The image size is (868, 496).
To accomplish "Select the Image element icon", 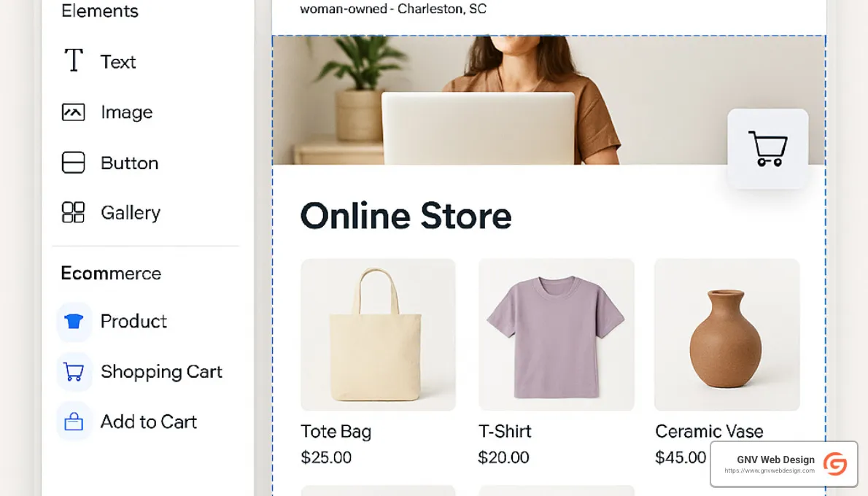I will click(73, 112).
